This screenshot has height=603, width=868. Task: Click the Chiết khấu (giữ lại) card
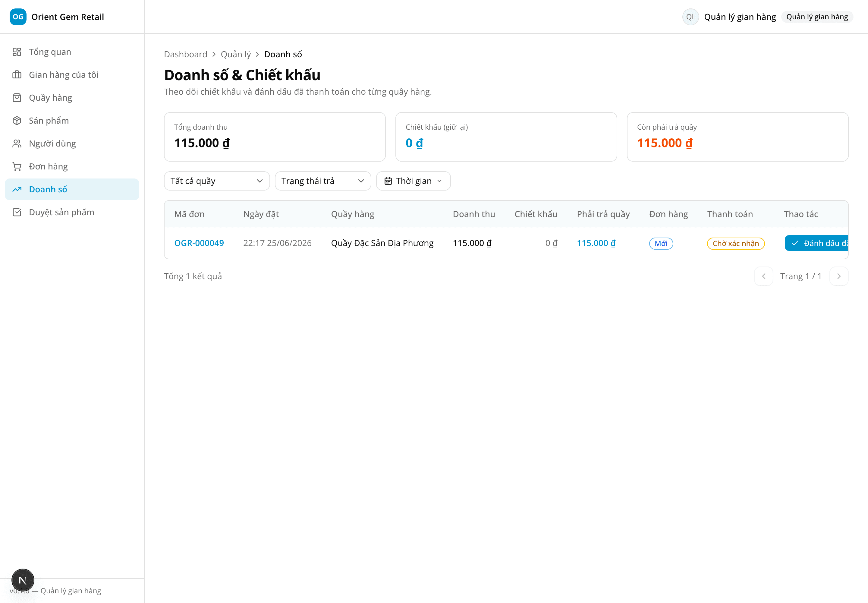506,137
